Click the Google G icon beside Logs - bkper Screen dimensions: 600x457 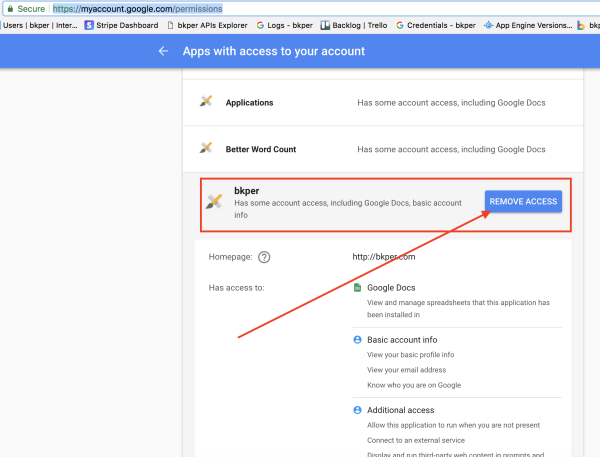pyautogui.click(x=260, y=25)
